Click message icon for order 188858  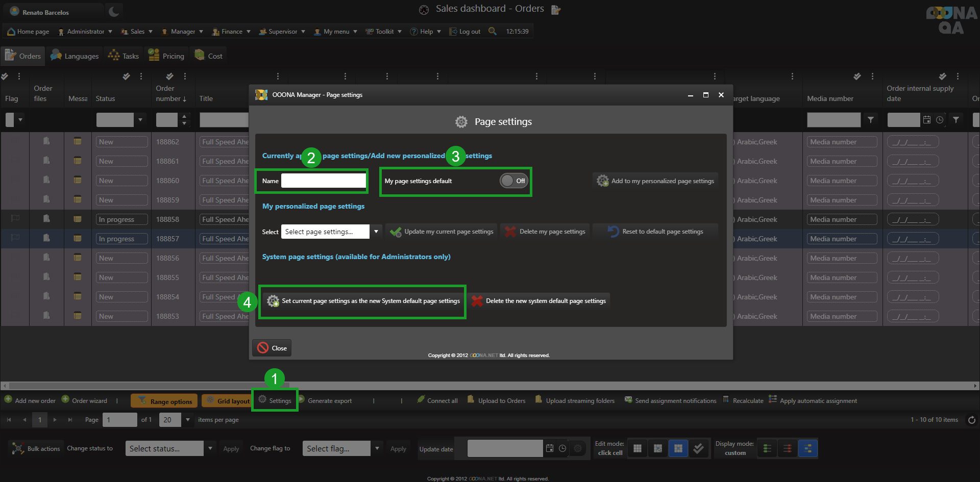[x=78, y=219]
